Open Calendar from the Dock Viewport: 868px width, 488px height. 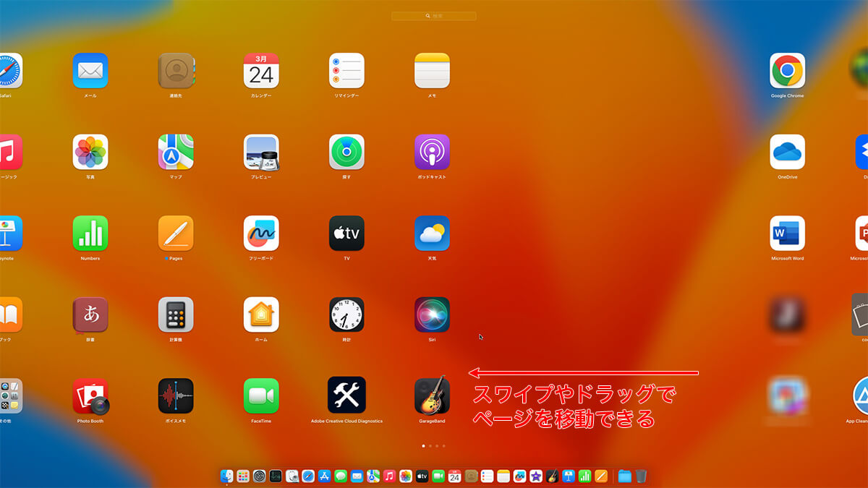coord(454,476)
